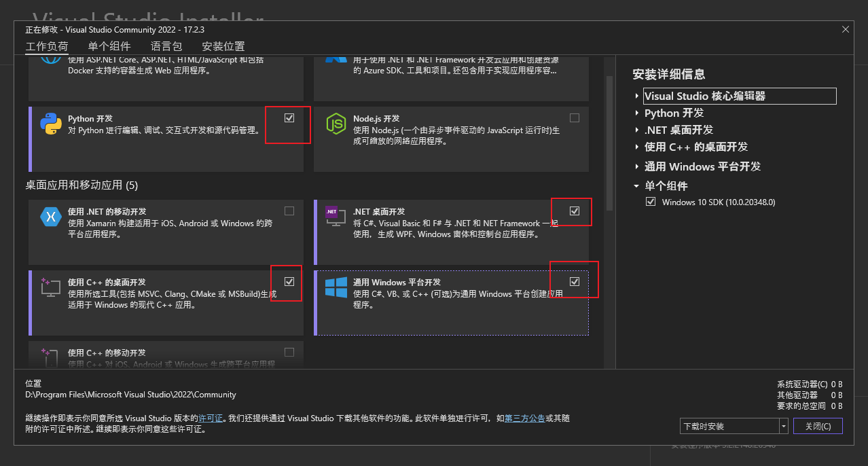Select the Python 开发 workload card title
868x466 pixels.
(x=90, y=119)
